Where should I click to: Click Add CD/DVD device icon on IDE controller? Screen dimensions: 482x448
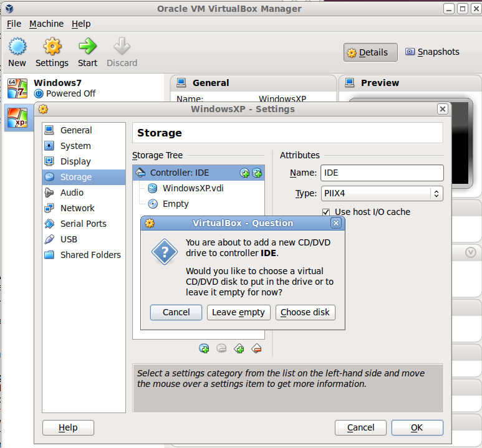click(x=244, y=173)
